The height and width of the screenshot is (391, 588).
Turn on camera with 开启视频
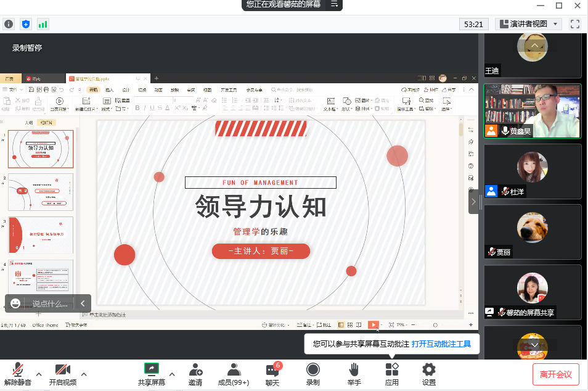pos(62,374)
